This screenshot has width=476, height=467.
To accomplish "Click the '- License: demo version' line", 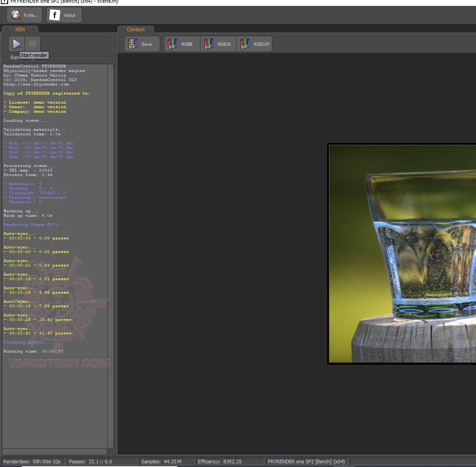I will pos(34,103).
